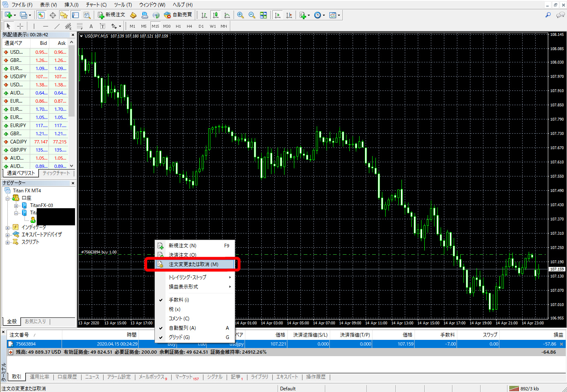Toggle chart shift icon
The width and height of the screenshot is (567, 392).
[x=289, y=15]
